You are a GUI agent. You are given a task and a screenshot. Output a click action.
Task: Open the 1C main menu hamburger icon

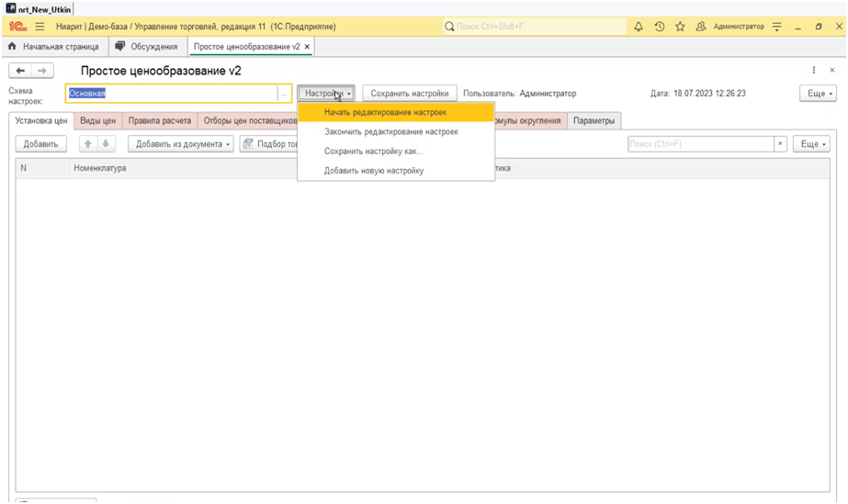[40, 27]
